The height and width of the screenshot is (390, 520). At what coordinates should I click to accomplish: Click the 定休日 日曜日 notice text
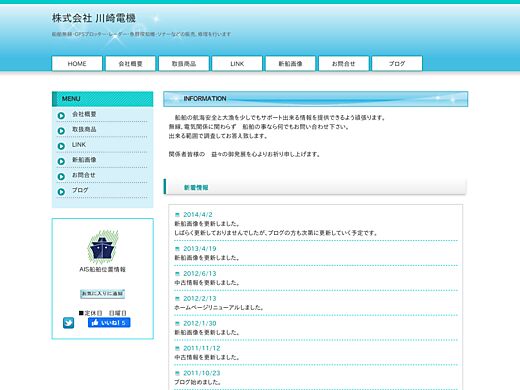[x=103, y=313]
